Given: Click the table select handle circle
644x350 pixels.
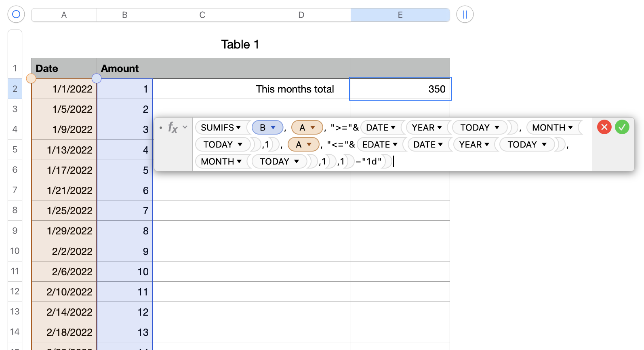Looking at the screenshot, I should [x=16, y=15].
